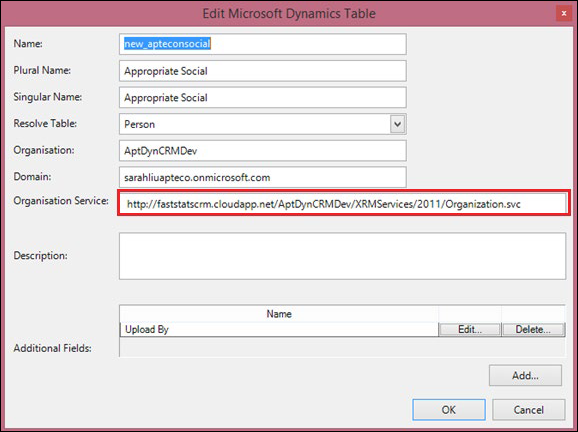Click the Organisation Service label
Screen dimensions: 578x432
[61, 201]
